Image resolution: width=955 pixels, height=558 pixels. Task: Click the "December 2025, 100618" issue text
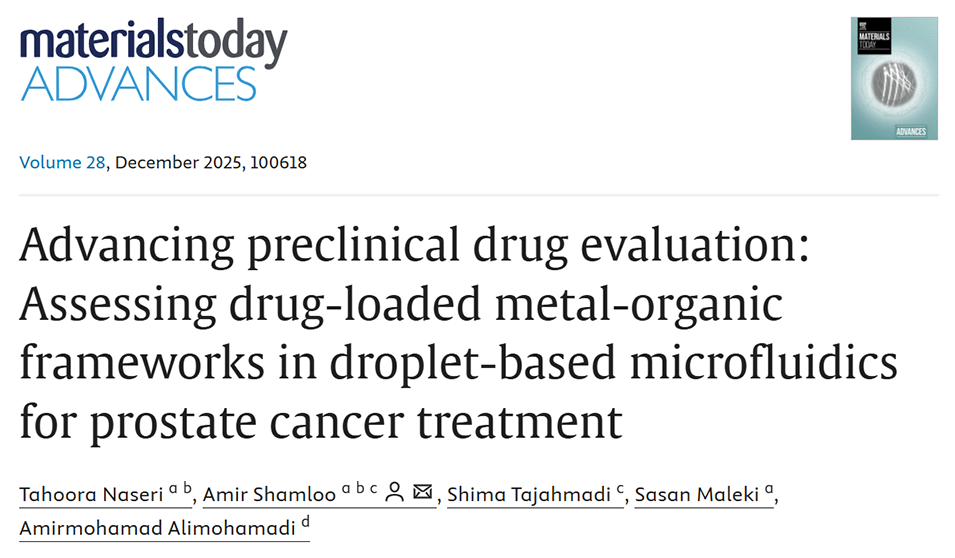tap(212, 162)
